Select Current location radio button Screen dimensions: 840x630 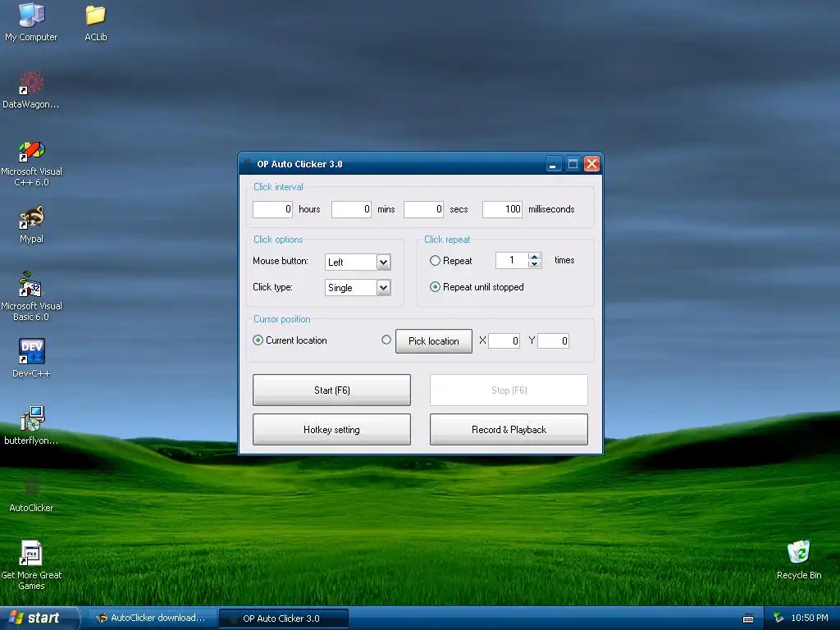coord(258,340)
